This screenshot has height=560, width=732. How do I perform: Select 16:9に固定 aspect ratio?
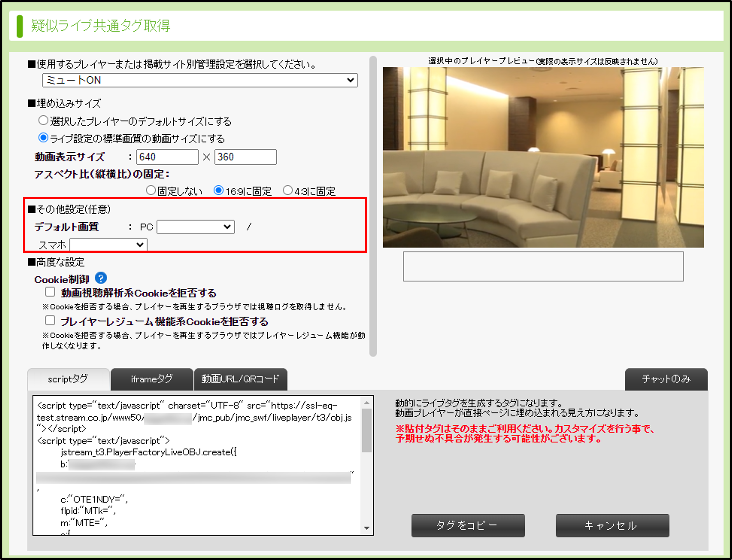tap(219, 190)
